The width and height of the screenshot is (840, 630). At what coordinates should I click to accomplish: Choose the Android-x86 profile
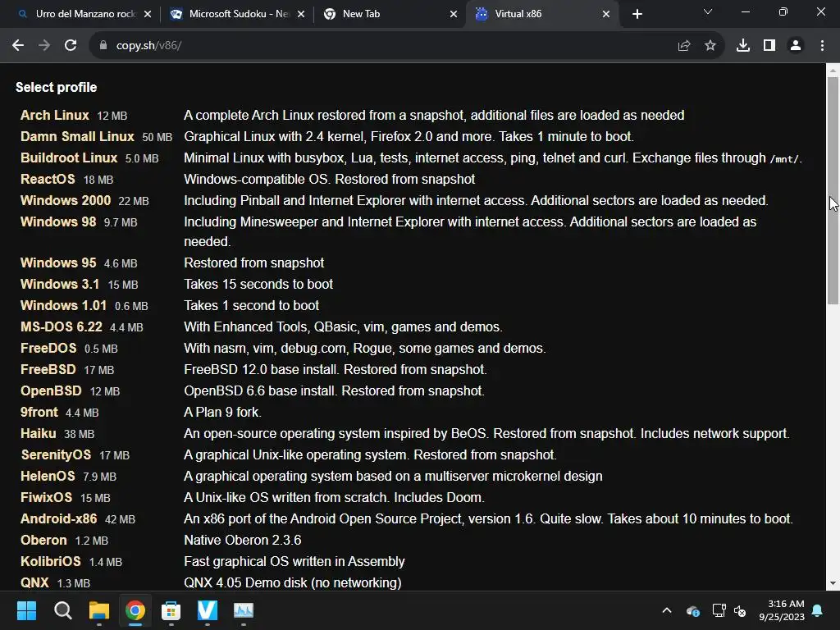(x=59, y=519)
